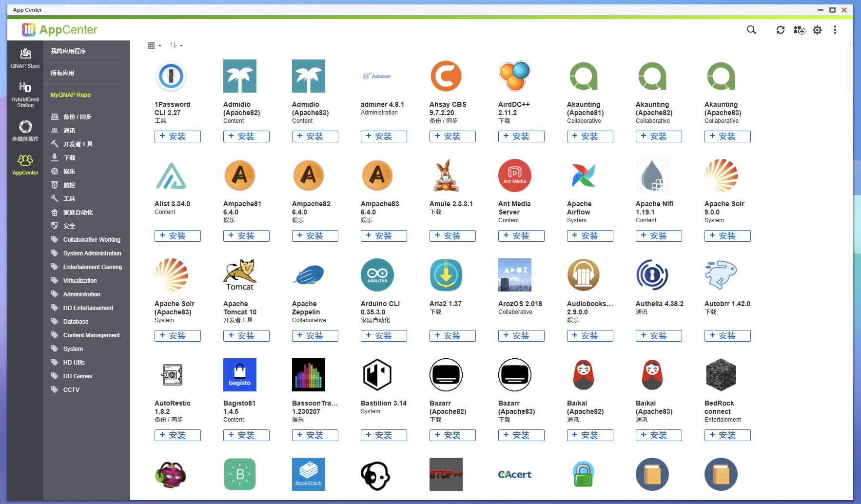Open the BookStack app icon
Image resolution: width=861 pixels, height=504 pixels.
309,474
